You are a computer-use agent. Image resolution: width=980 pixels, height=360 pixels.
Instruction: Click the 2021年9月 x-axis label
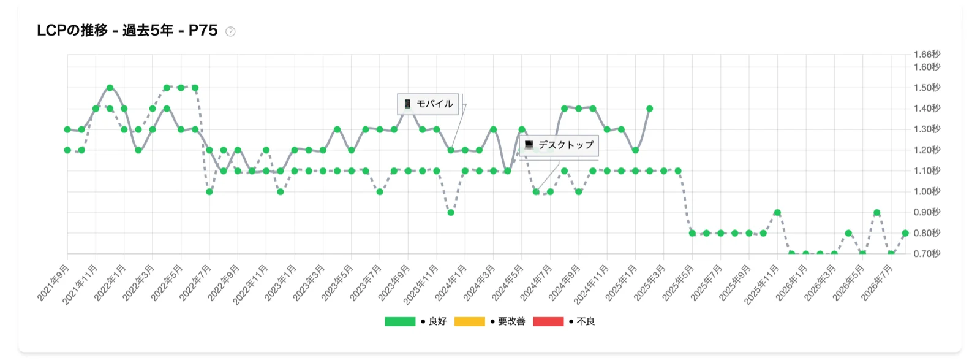point(53,283)
